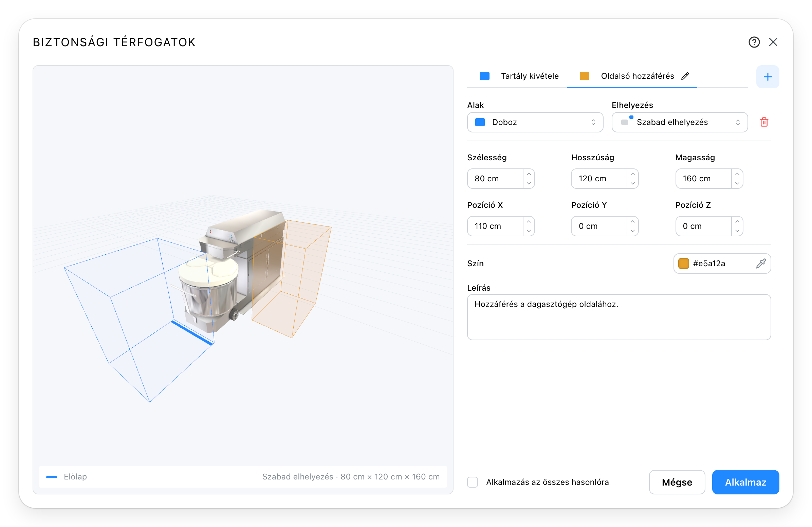Click the hex value #e5a12a text
Screen dimensions: 812x527
709,263
